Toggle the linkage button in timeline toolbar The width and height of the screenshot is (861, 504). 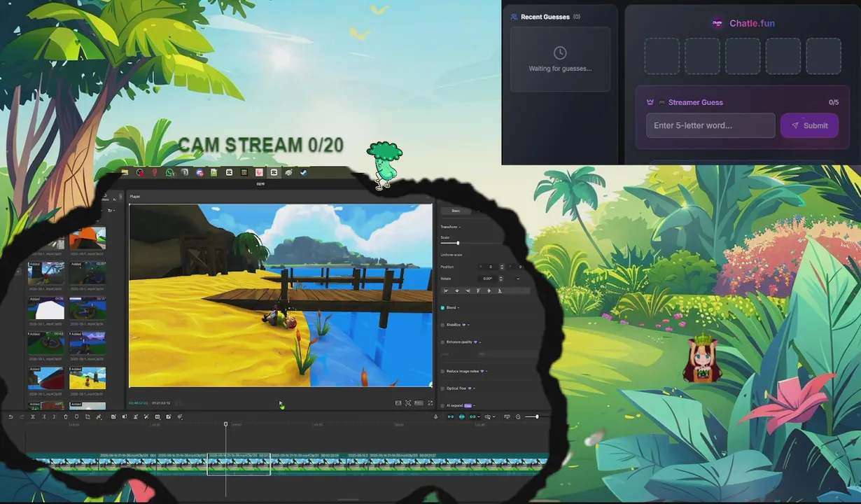(472, 416)
